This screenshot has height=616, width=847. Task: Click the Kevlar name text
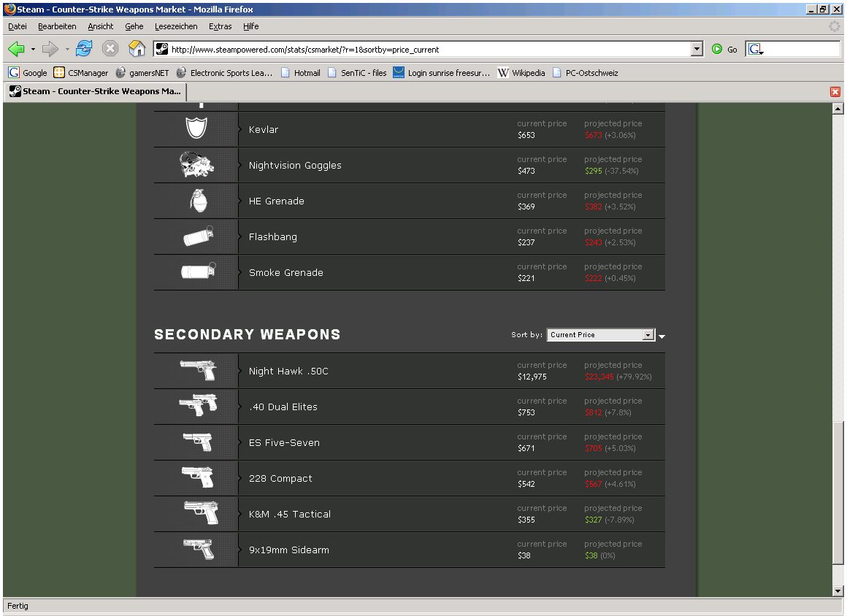click(264, 130)
